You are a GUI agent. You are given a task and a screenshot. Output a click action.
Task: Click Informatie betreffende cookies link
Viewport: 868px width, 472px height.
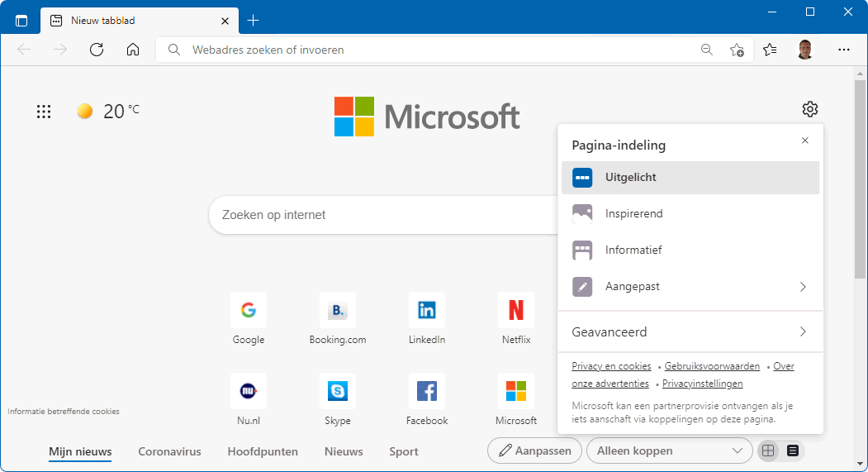64,412
